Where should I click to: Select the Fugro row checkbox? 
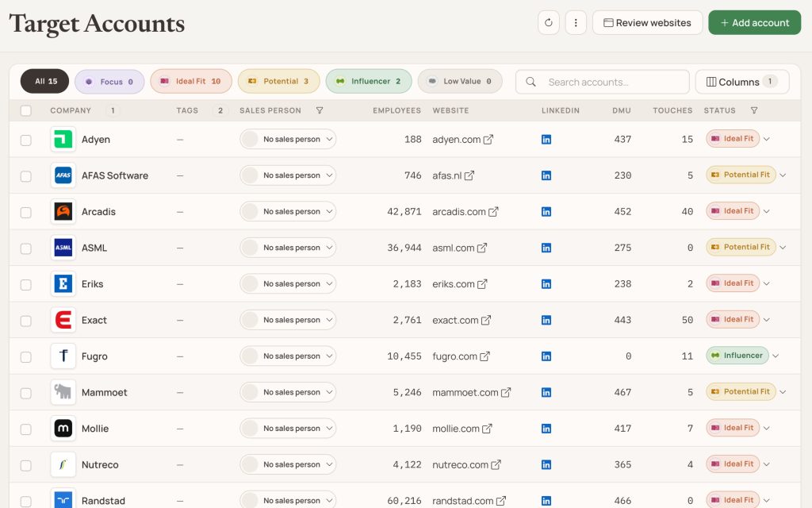(26, 357)
